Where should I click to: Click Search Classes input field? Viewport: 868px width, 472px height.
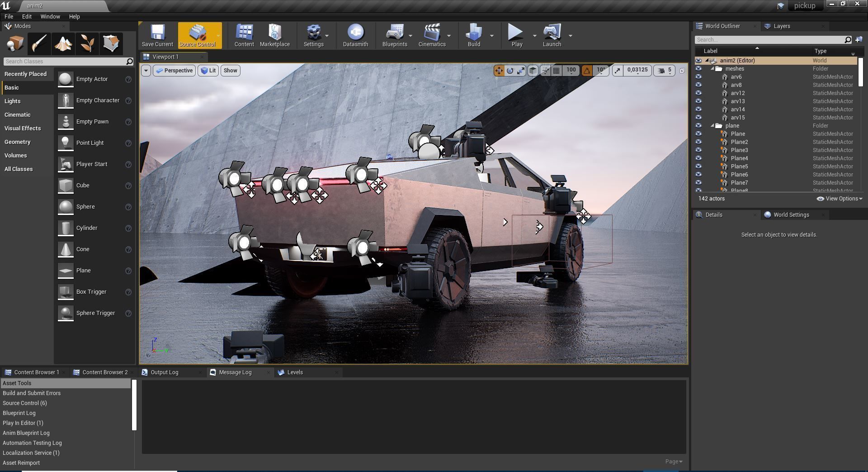tap(68, 62)
